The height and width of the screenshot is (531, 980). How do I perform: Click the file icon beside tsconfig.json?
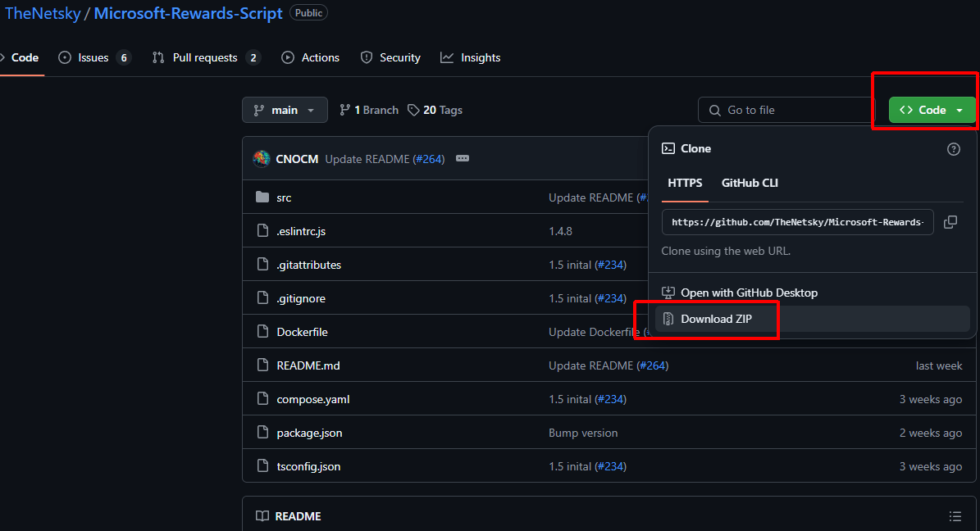[262, 466]
